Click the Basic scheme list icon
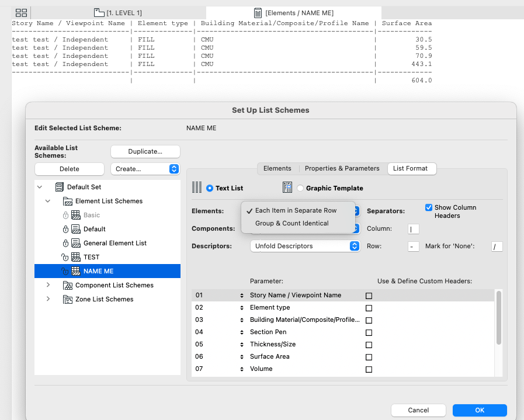The image size is (524, 420). point(76,215)
